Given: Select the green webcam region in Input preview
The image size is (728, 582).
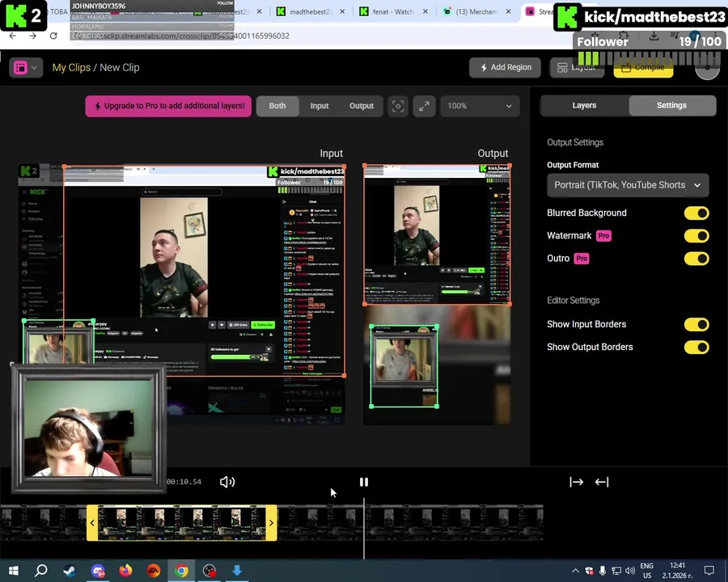Looking at the screenshot, I should (x=58, y=343).
